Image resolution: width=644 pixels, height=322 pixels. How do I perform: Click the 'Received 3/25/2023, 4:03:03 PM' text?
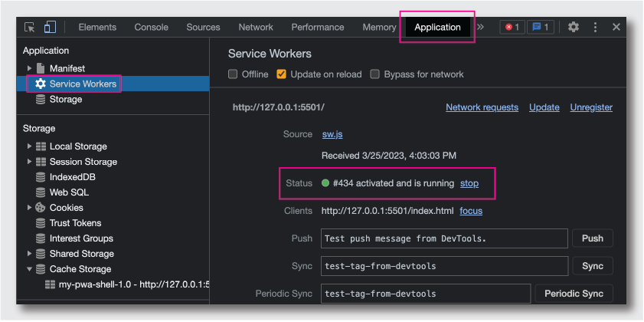coord(389,156)
